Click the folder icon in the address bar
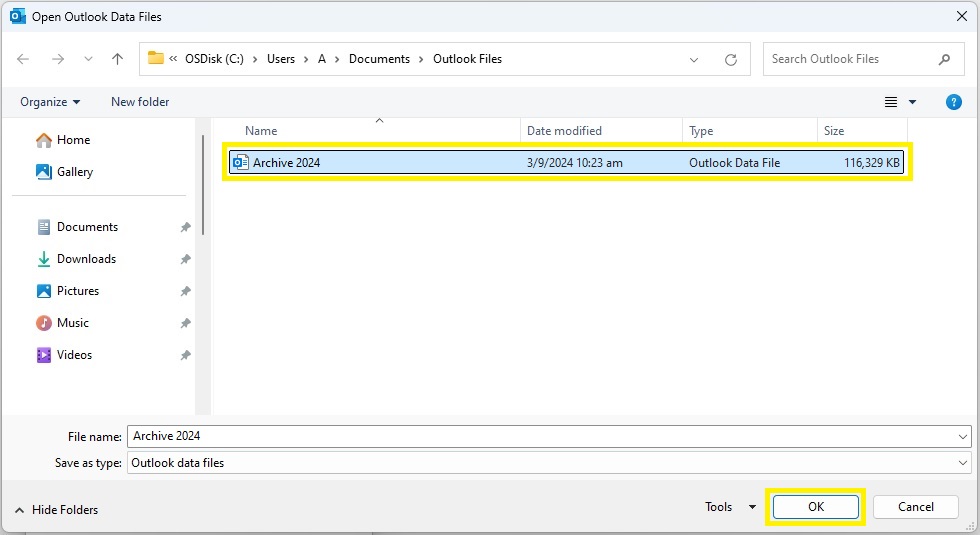The width and height of the screenshot is (980, 535). coord(156,58)
